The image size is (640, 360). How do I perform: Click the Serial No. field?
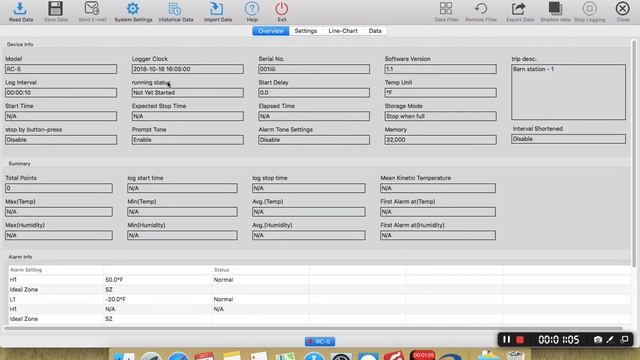pyautogui.click(x=314, y=69)
